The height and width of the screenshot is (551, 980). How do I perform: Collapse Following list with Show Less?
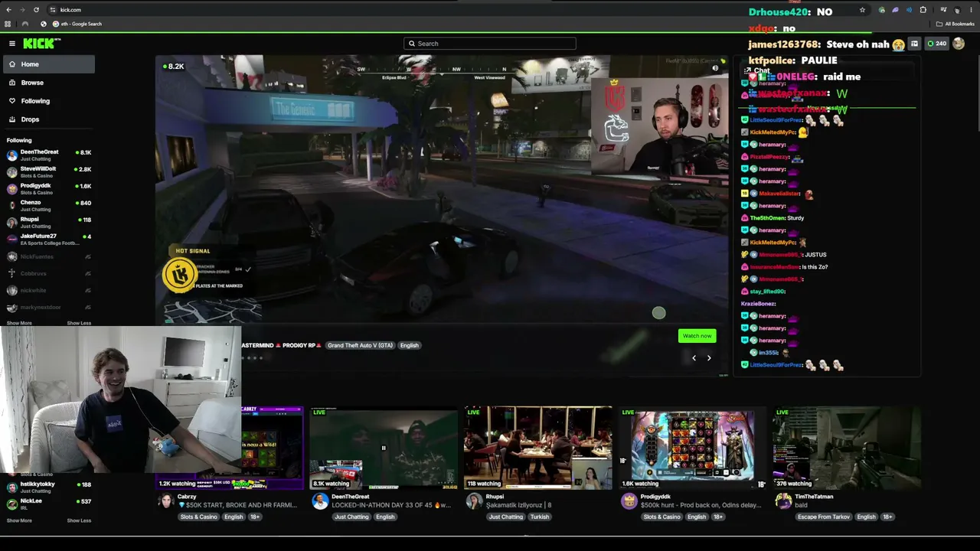tap(79, 323)
